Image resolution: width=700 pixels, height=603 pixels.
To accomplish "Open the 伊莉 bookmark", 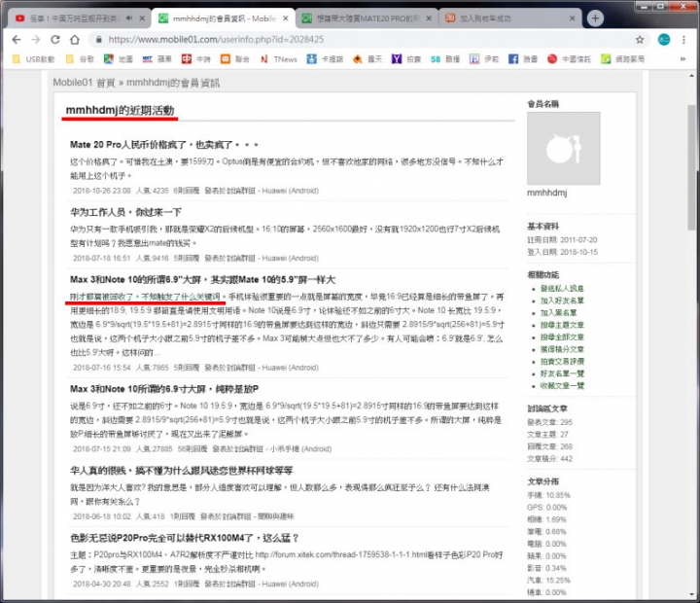I will [484, 59].
